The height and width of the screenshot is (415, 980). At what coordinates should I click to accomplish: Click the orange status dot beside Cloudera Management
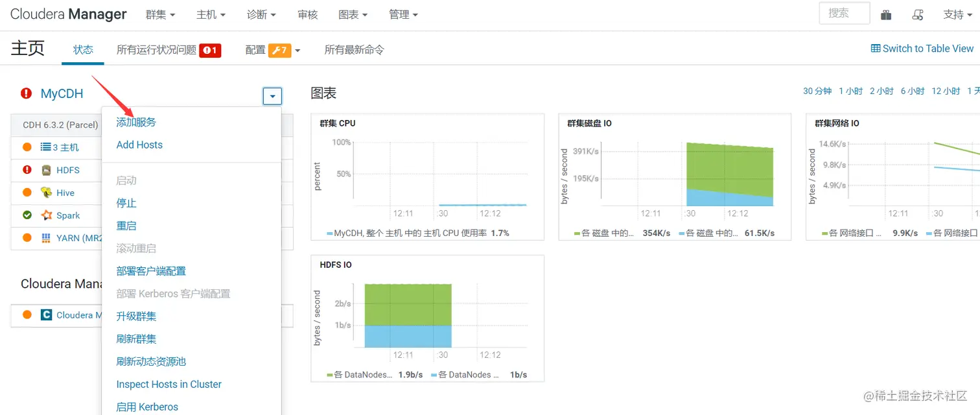click(27, 315)
